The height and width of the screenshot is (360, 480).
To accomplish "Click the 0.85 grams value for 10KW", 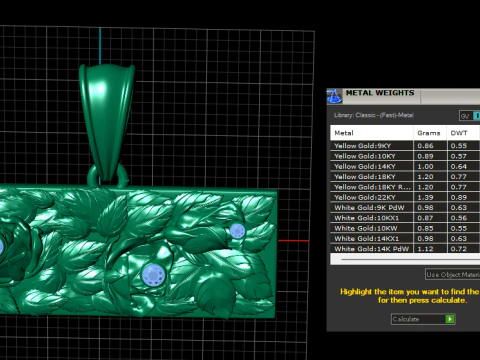I will (425, 228).
